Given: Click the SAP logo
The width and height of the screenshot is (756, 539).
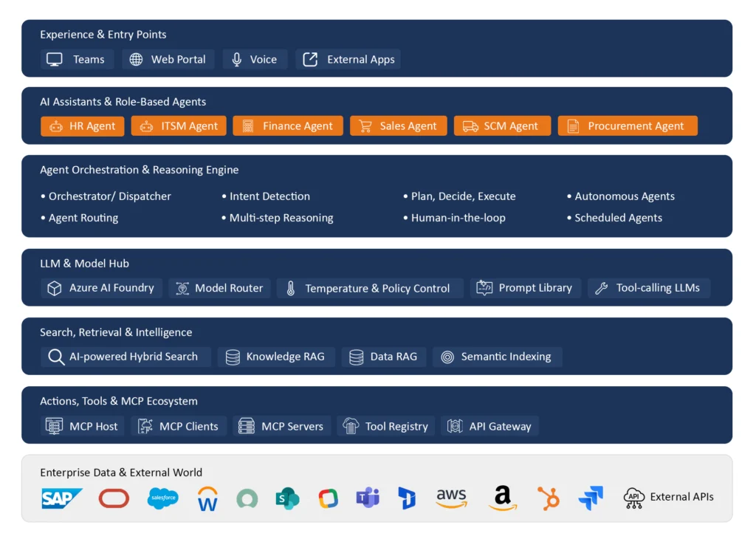Looking at the screenshot, I should [x=62, y=498].
